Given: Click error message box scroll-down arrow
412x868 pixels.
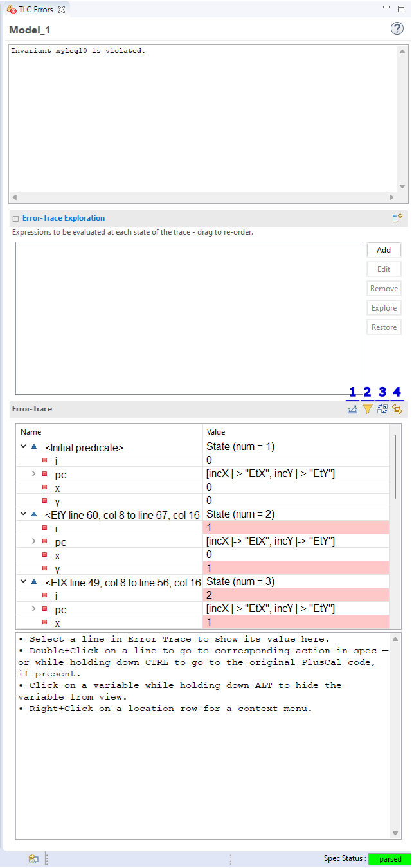Looking at the screenshot, I should pos(402,186).
